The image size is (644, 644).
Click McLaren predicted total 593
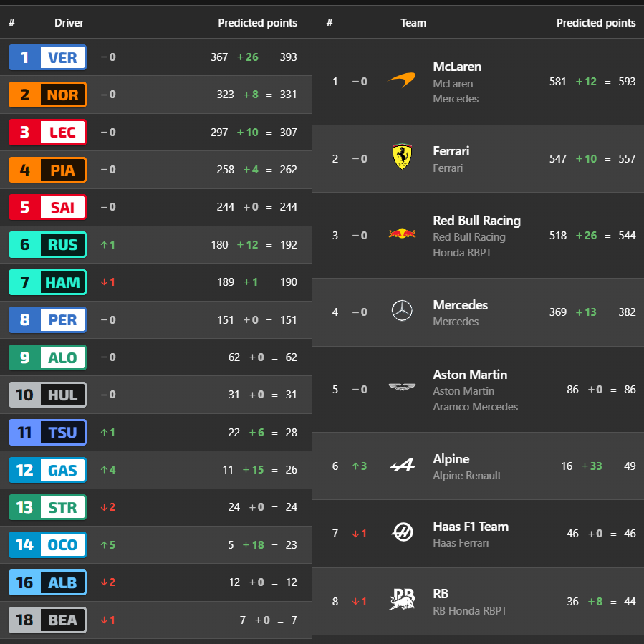tap(627, 82)
